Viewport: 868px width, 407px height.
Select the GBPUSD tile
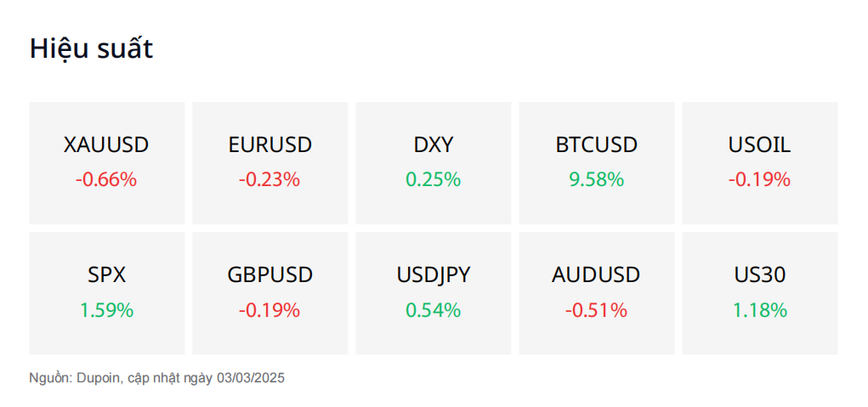[x=270, y=293]
